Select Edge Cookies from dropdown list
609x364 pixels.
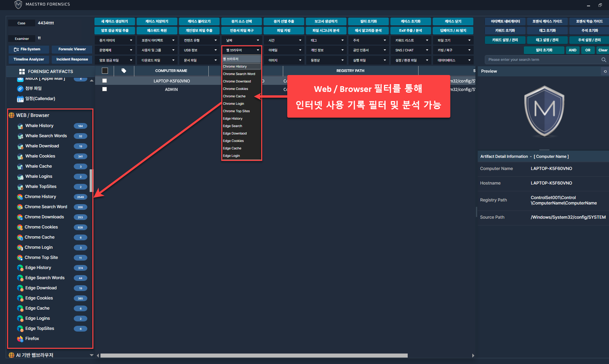tap(233, 141)
